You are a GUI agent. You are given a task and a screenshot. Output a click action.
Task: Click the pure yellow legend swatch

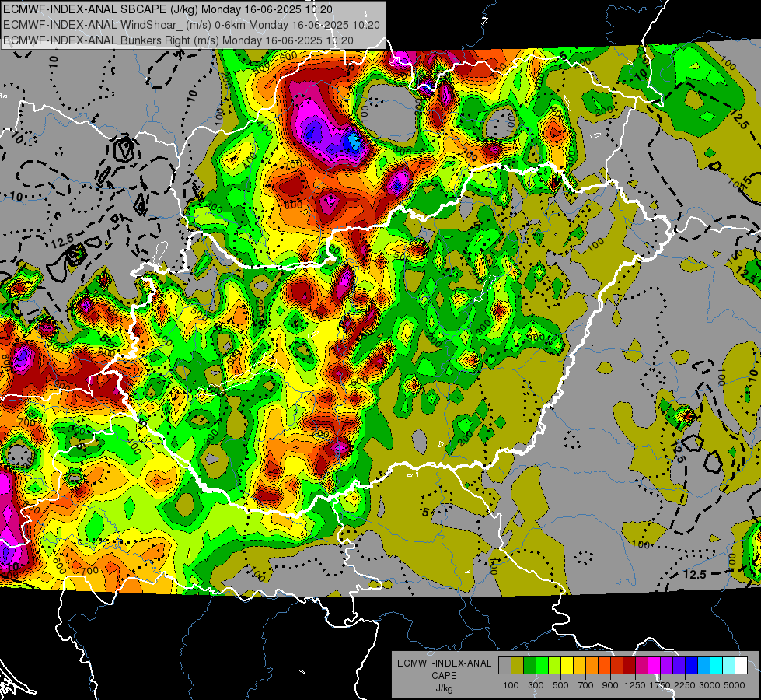pyautogui.click(x=567, y=665)
